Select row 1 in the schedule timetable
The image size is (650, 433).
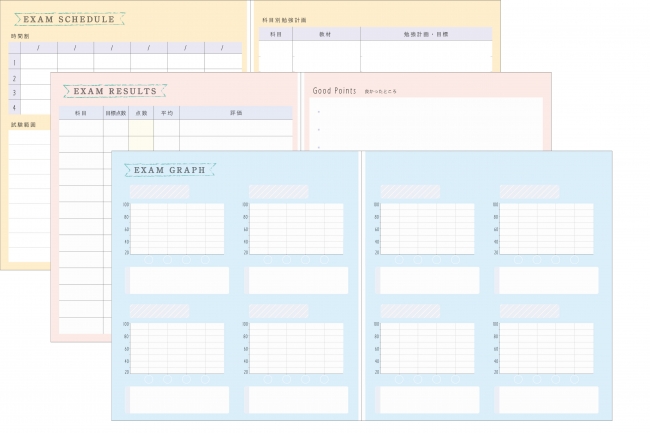[14, 62]
